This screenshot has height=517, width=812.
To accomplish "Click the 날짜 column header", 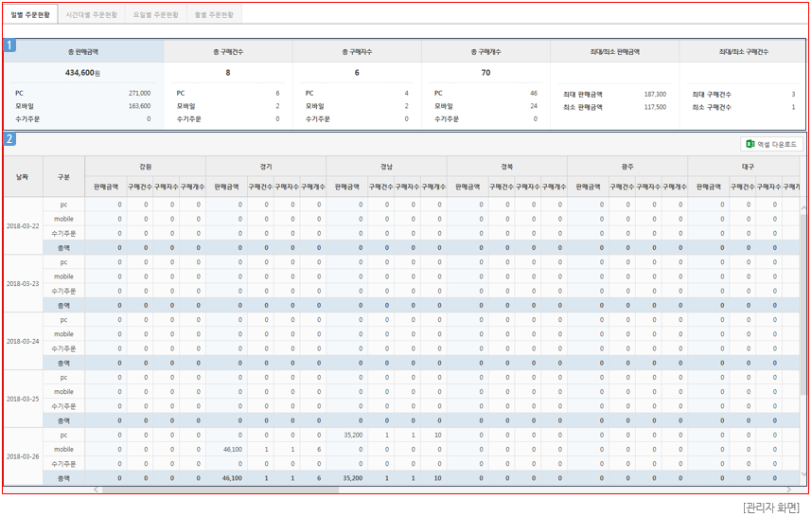I will [22, 176].
